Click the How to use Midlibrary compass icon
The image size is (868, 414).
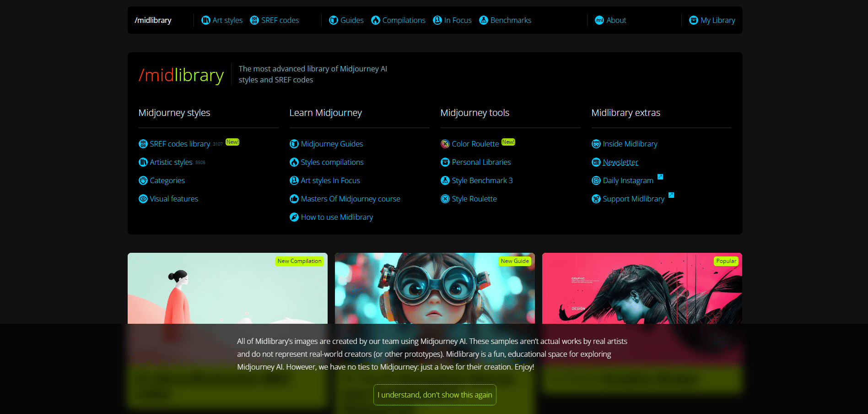coord(294,217)
